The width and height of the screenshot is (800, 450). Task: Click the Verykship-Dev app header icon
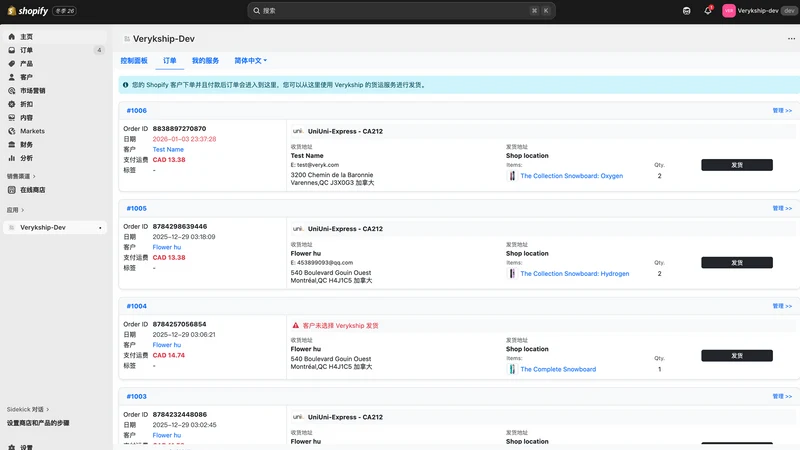pyautogui.click(x=127, y=39)
